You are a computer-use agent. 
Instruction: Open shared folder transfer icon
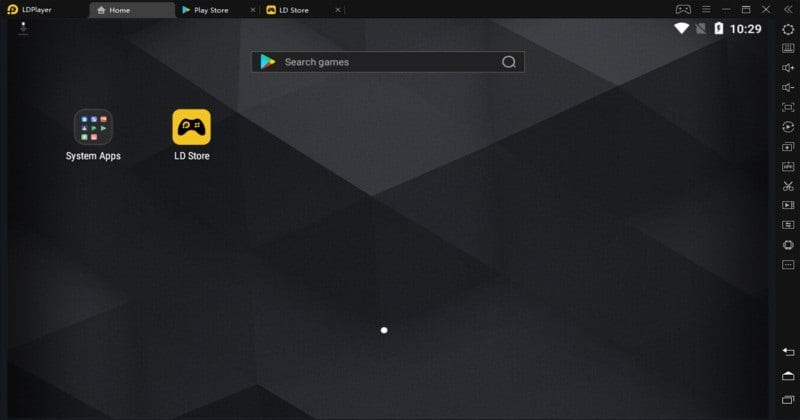788,225
